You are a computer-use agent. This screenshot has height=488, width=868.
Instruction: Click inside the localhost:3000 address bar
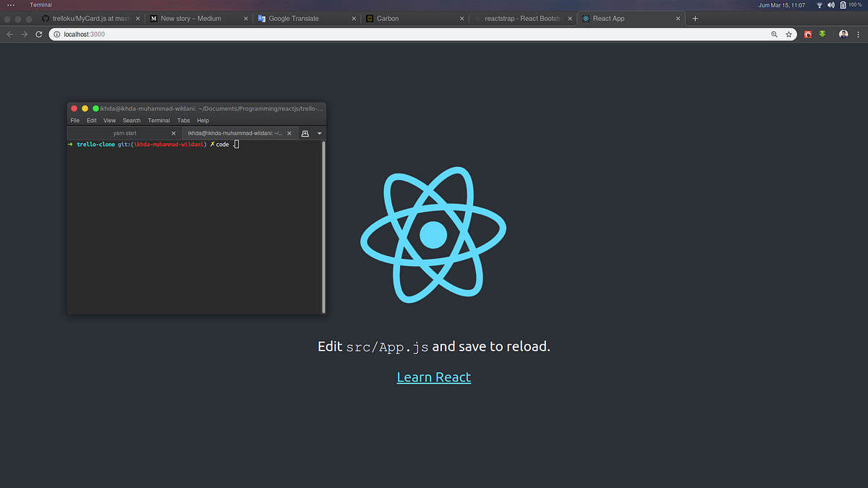coord(217,34)
